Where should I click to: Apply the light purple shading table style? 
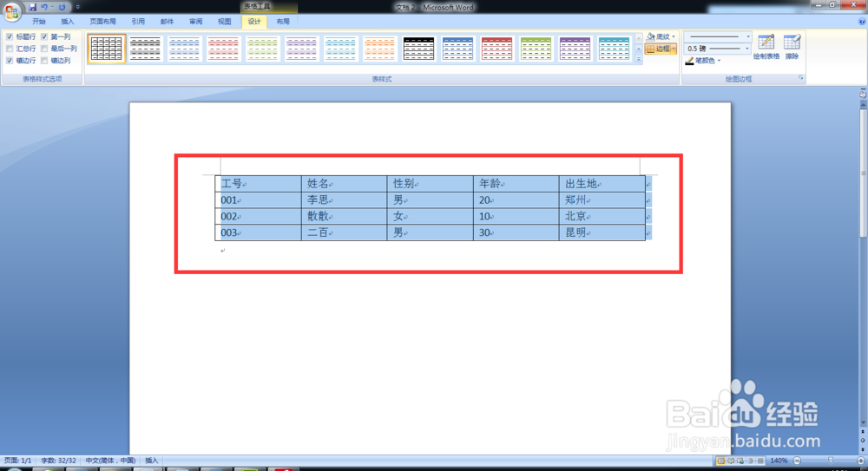pyautogui.click(x=301, y=49)
